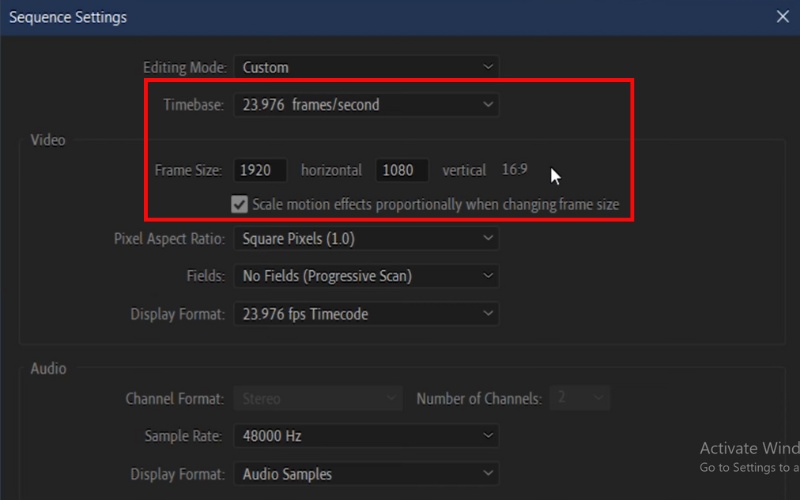Click the horizontal frame size field

coord(261,170)
